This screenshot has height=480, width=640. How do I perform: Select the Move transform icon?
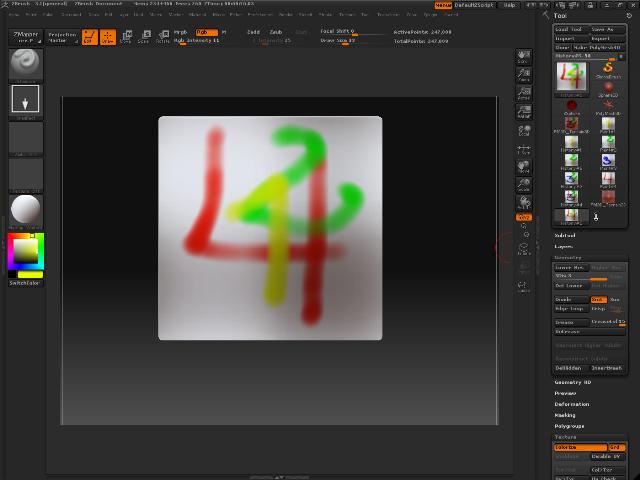coord(126,37)
